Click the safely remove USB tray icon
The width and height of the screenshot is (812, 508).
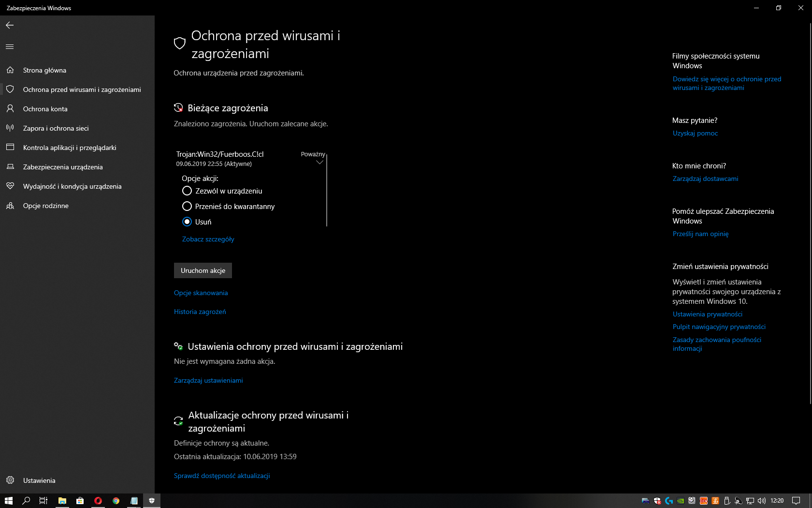726,501
